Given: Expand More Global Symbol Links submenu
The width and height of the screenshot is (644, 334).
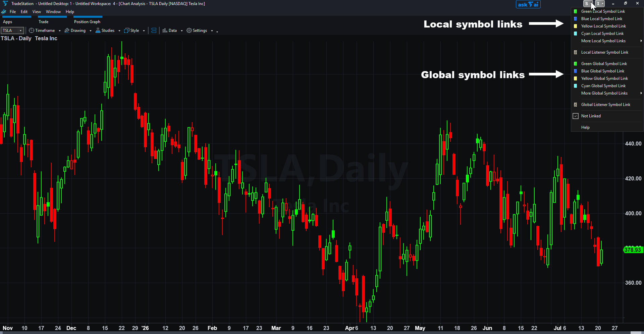Looking at the screenshot, I should click(x=607, y=93).
